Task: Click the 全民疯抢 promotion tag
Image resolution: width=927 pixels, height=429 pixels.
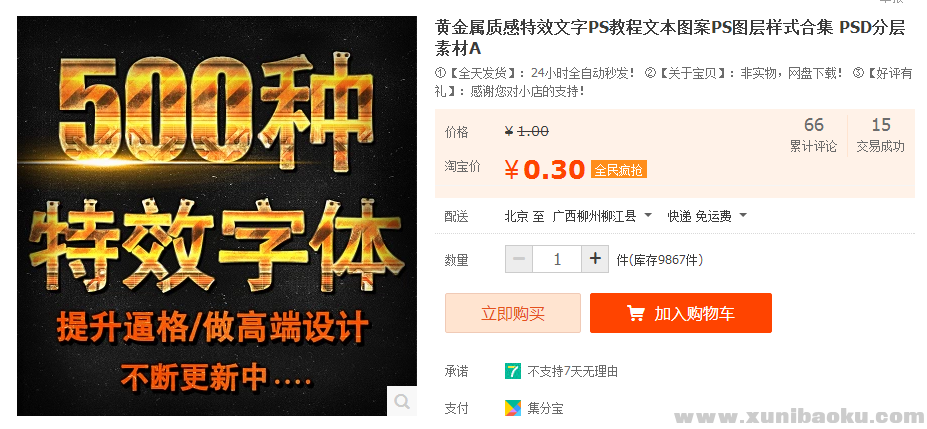Action: point(618,170)
